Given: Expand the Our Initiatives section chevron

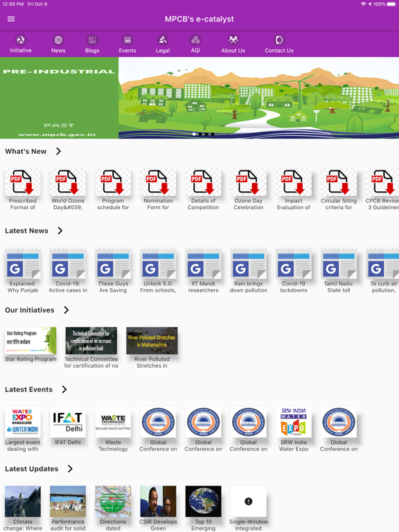Looking at the screenshot, I should point(66,310).
